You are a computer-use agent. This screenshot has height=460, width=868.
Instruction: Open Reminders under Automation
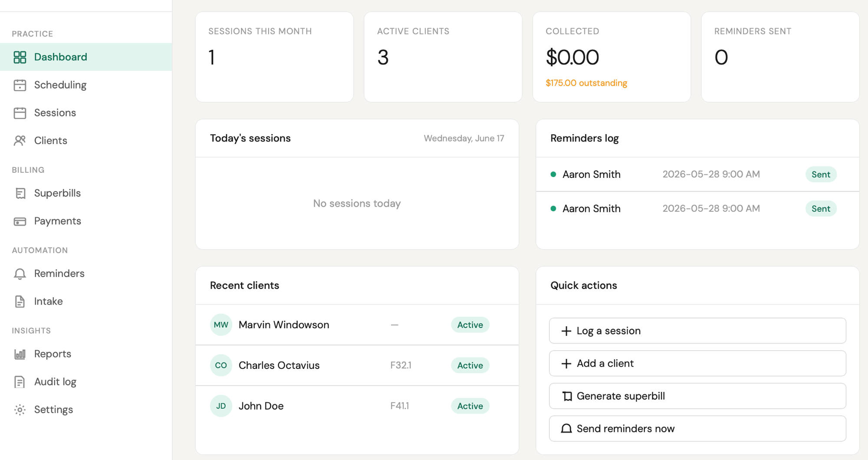[86, 273]
